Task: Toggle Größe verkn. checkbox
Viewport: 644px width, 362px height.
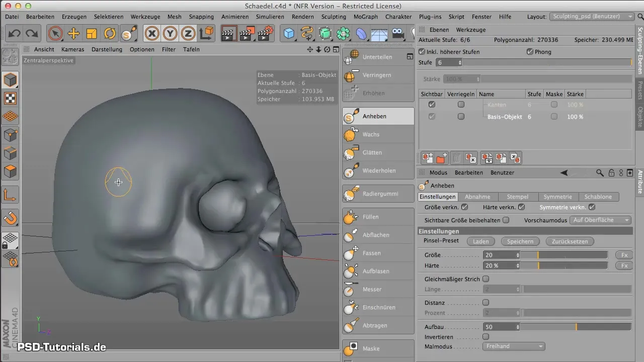Action: tap(465, 207)
